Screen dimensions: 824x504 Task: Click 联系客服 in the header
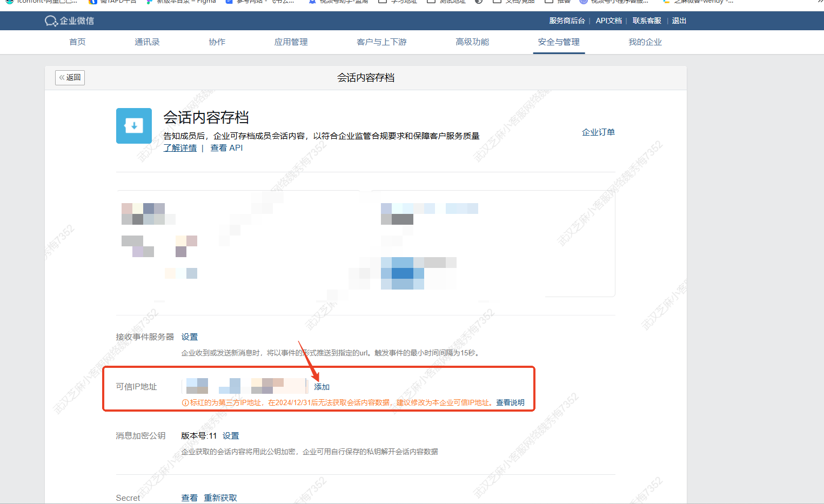(647, 21)
